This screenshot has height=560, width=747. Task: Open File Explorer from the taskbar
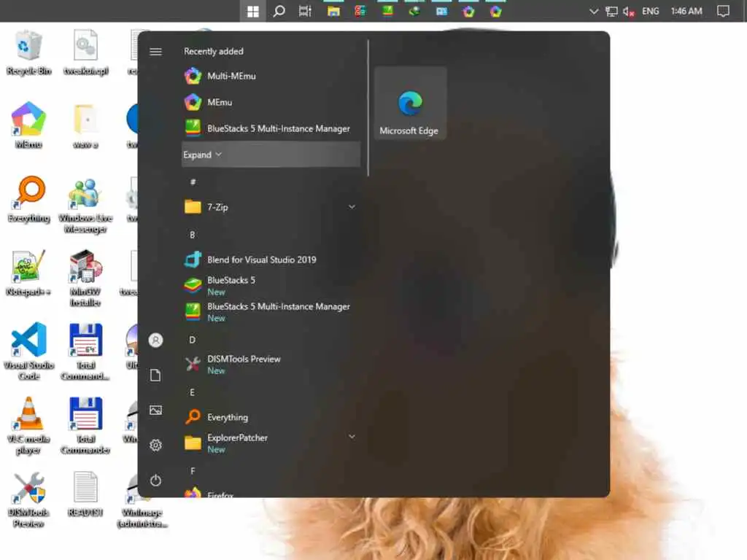[x=333, y=11]
